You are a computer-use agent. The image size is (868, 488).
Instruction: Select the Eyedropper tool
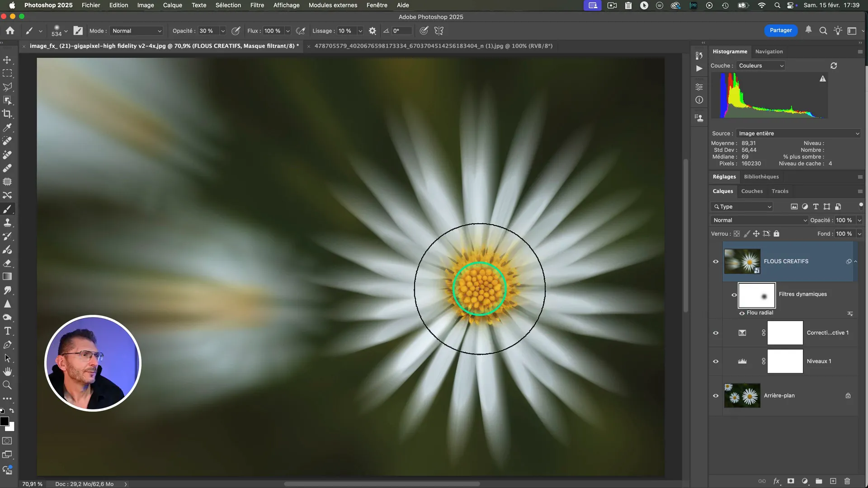point(7,127)
